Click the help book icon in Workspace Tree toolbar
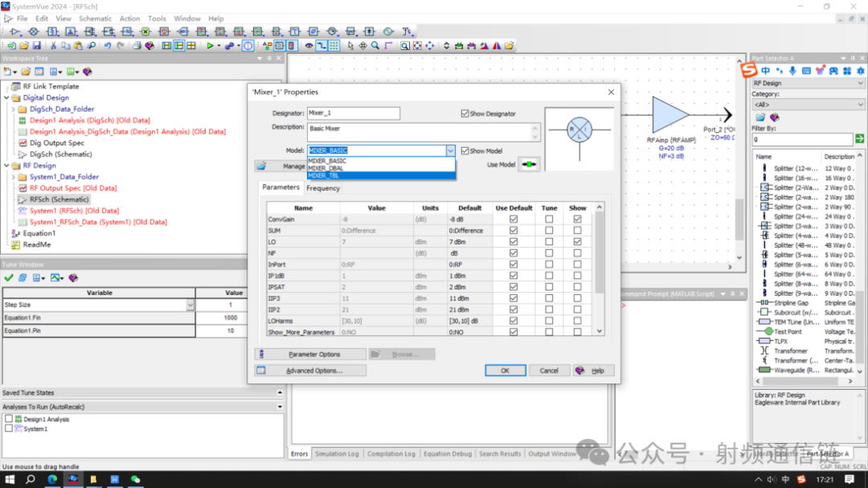 click(x=88, y=72)
